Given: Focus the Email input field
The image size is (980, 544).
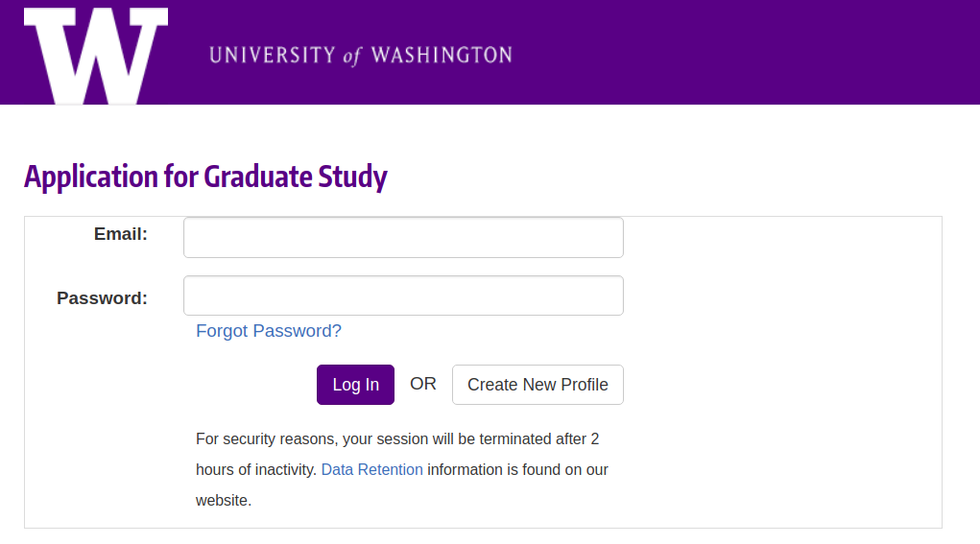Looking at the screenshot, I should click(403, 237).
